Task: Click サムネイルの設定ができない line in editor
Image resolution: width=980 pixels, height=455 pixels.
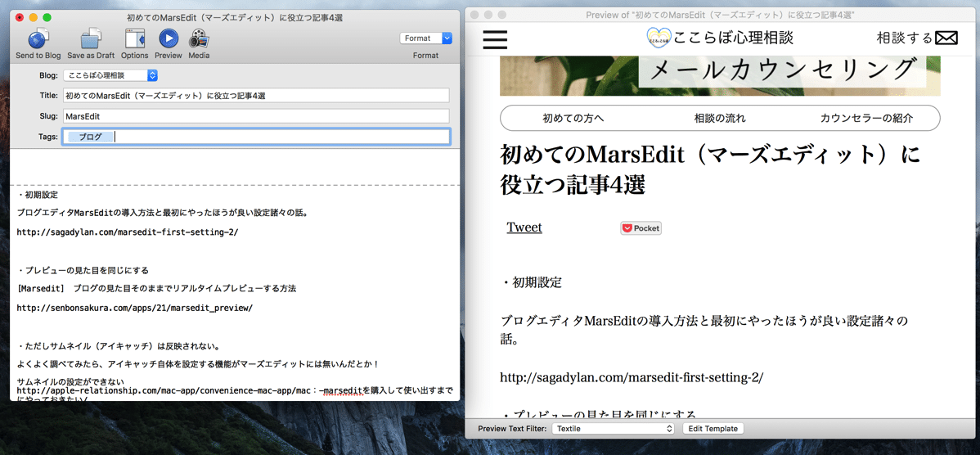Action: coord(70,381)
